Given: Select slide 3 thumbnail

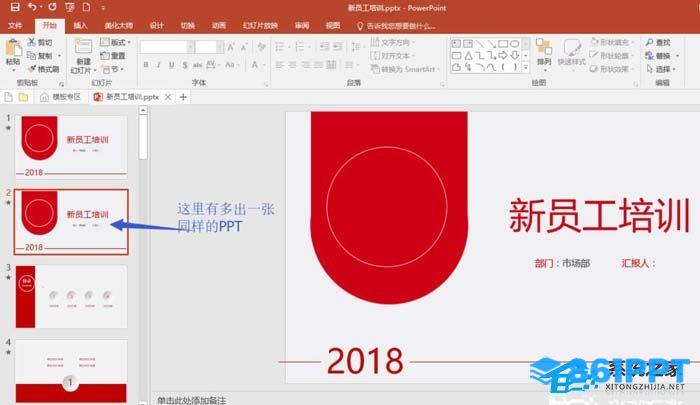Looking at the screenshot, I should (x=71, y=297).
